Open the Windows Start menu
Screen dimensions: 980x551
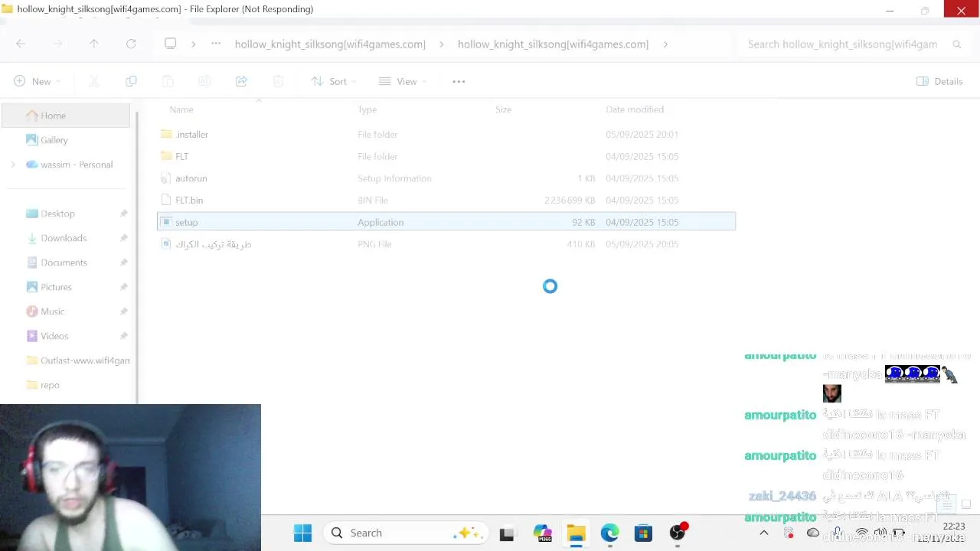pyautogui.click(x=302, y=533)
